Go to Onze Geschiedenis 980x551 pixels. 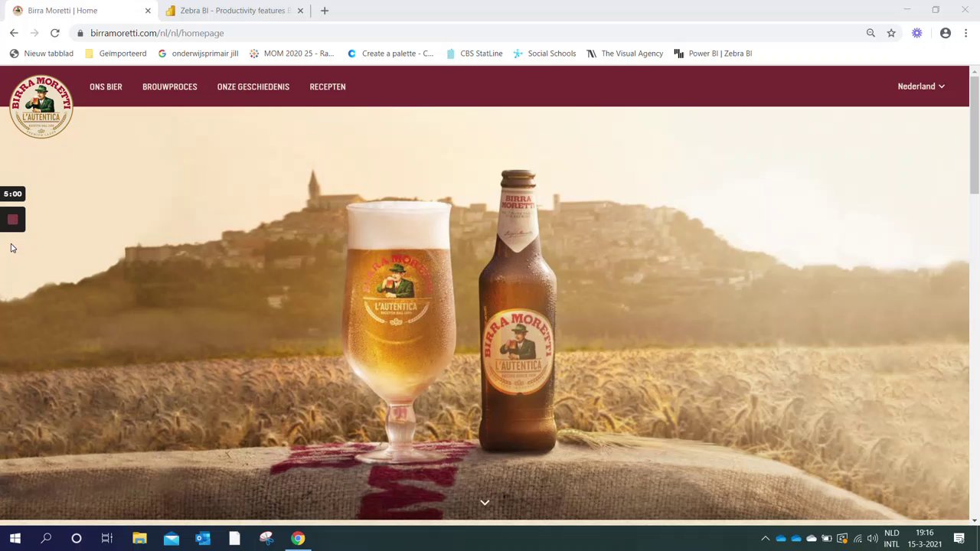(253, 86)
